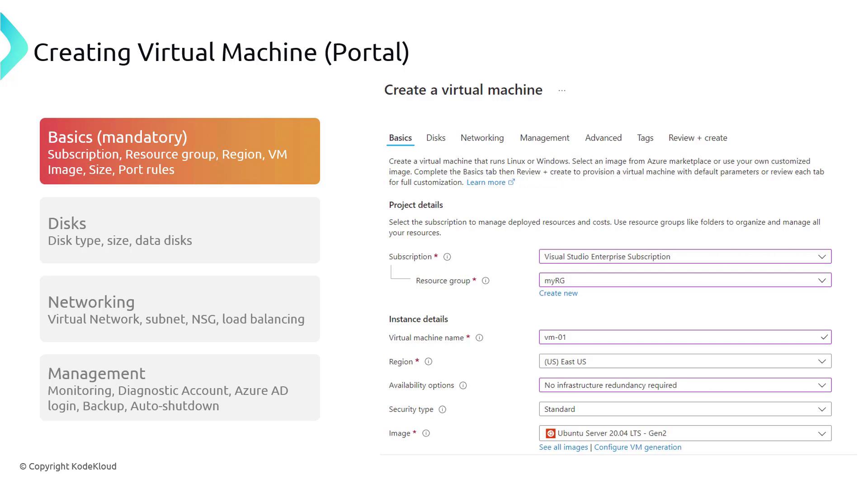Click the Subscription info icon

pos(447,257)
